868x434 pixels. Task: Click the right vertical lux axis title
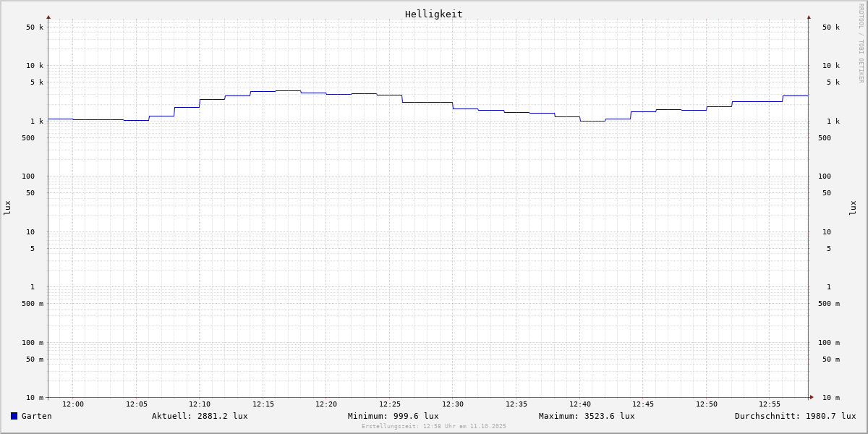coord(854,208)
